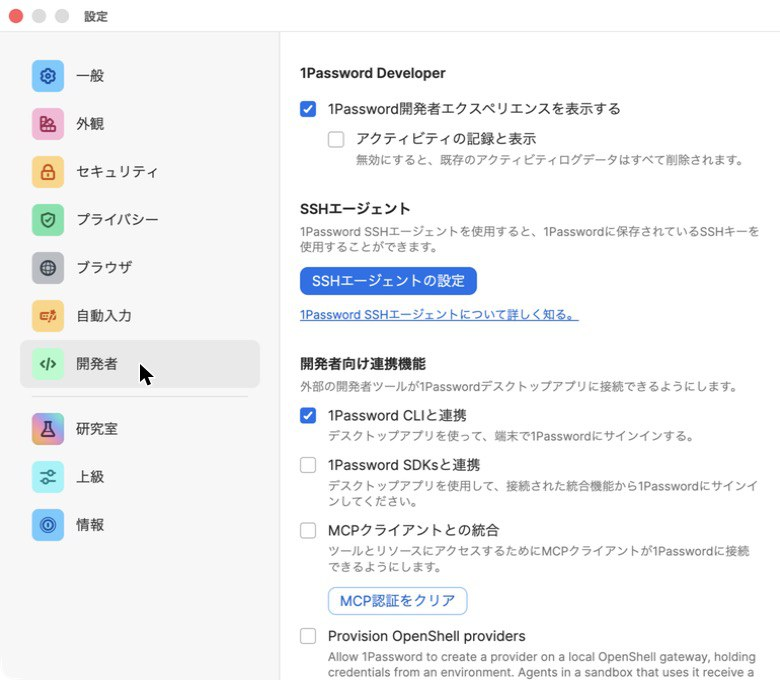Click the General (一般) gear icon

point(48,76)
